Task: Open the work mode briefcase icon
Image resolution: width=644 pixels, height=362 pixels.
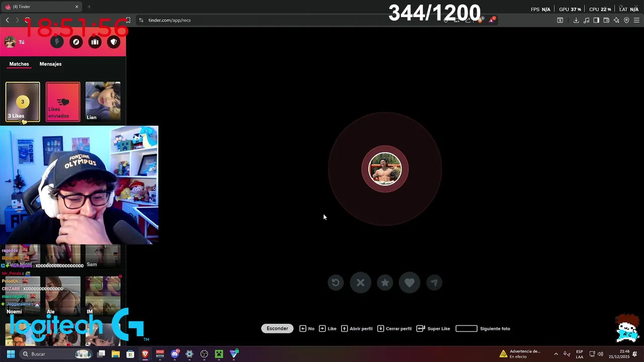Action: (x=95, y=42)
